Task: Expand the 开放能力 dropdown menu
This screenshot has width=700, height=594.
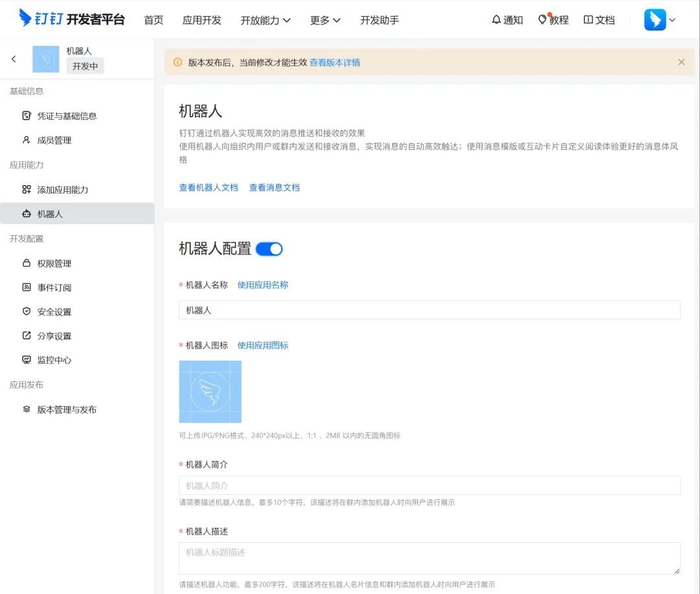Action: tap(265, 20)
